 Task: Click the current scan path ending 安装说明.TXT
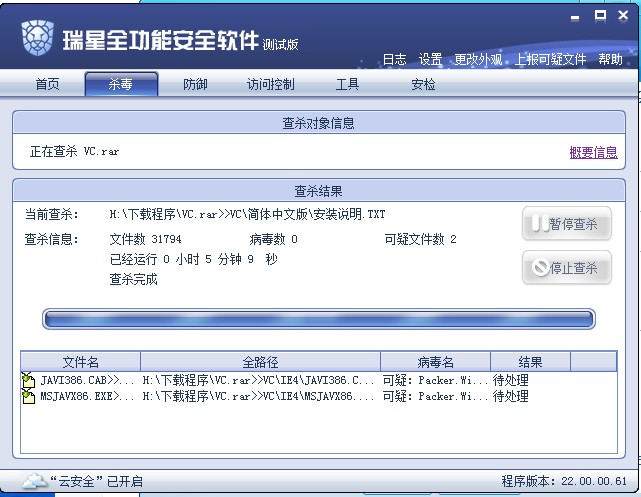tap(247, 214)
